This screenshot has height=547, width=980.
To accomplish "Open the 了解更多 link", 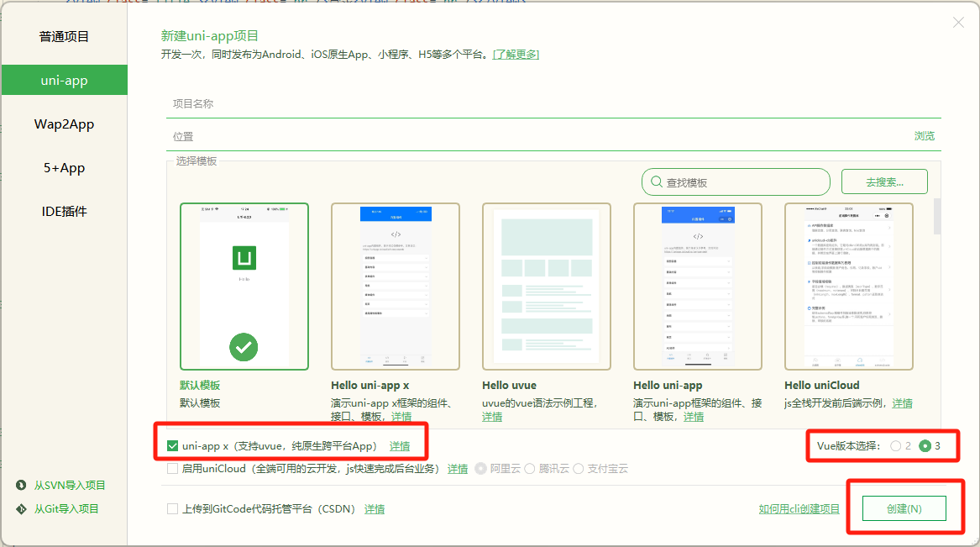I will 516,54.
